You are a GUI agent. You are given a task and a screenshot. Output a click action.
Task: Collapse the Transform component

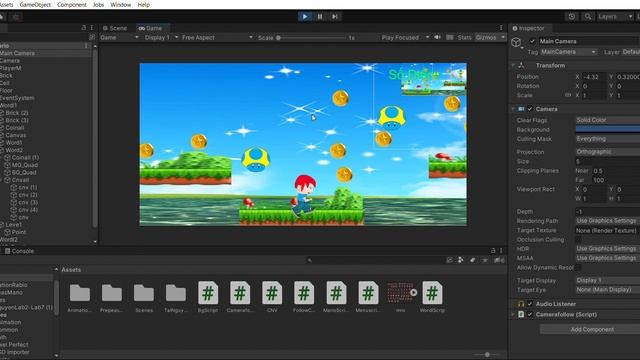pyautogui.click(x=513, y=65)
